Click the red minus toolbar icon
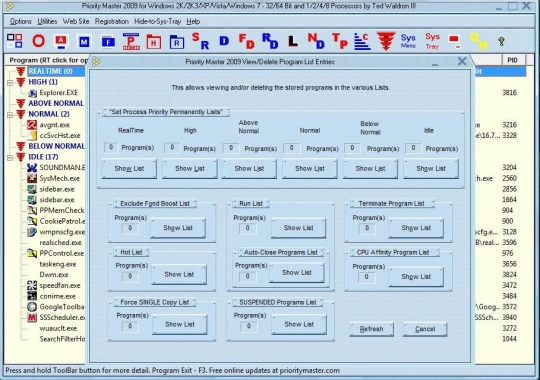 click(x=455, y=41)
